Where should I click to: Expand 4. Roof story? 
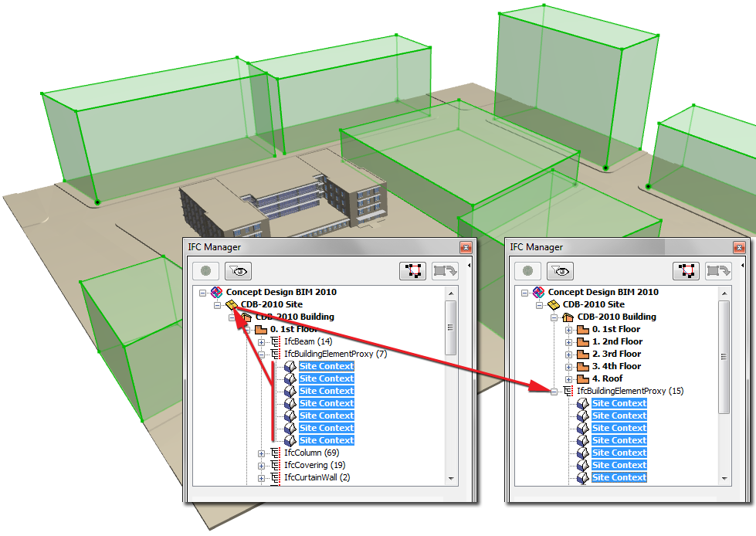tap(569, 379)
